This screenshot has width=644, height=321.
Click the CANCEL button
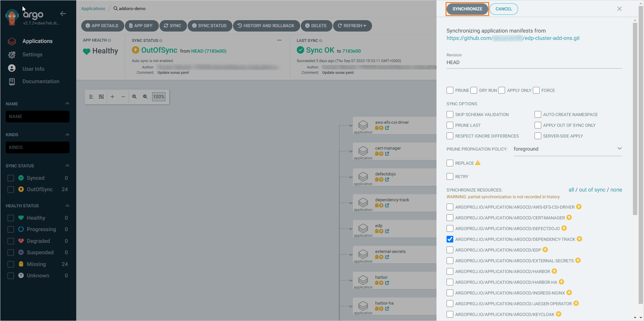point(504,9)
